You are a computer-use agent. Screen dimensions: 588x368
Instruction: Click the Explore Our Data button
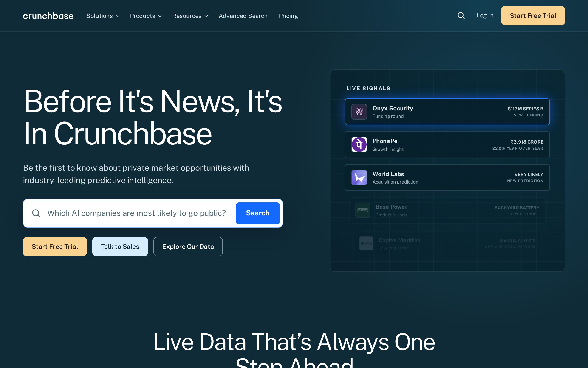click(x=188, y=247)
